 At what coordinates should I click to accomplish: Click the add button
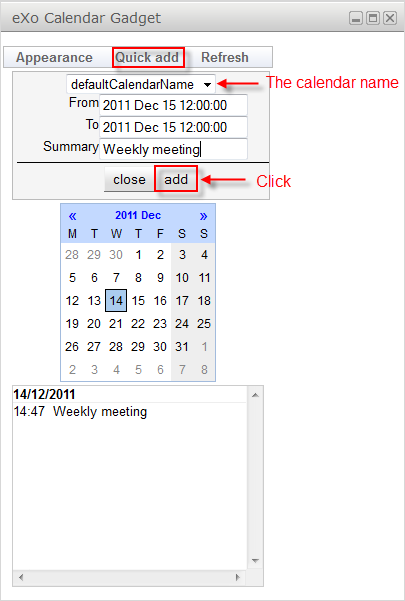[x=176, y=179]
